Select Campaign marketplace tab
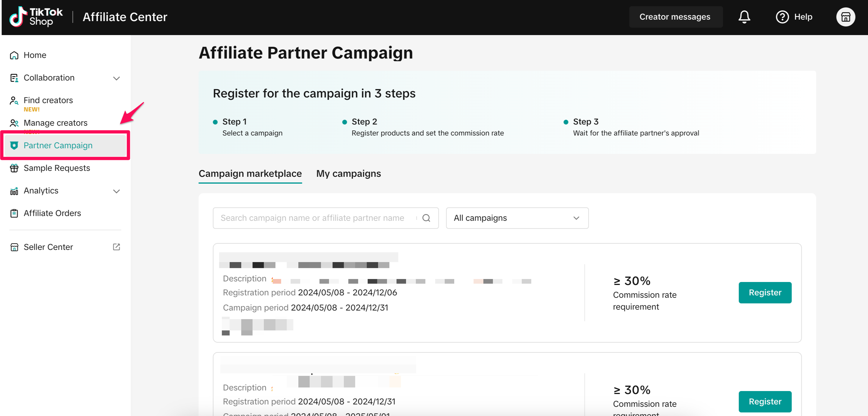Viewport: 868px width, 416px height. [250, 174]
